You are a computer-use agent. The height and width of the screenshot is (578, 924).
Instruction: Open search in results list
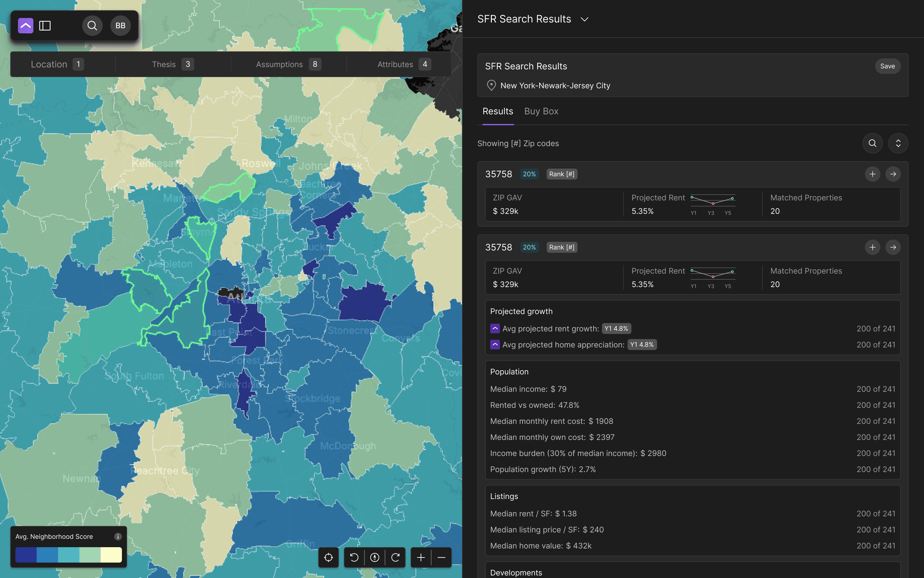pyautogui.click(x=872, y=143)
